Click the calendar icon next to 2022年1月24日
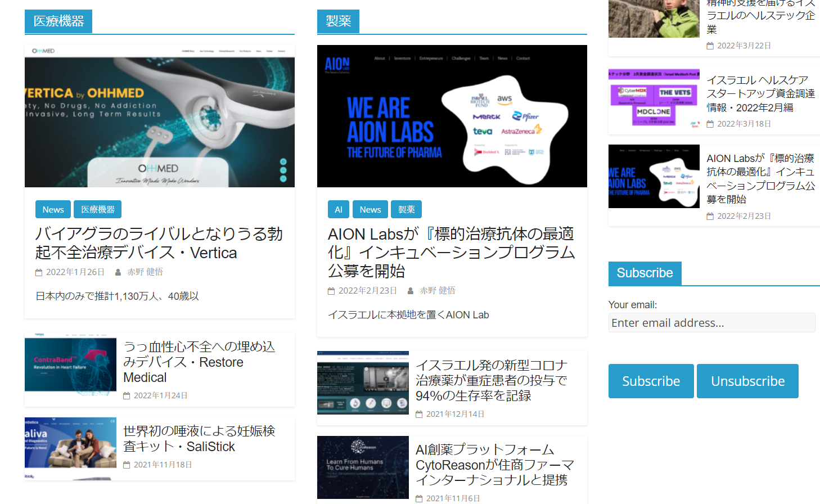The height and width of the screenshot is (504, 820). pos(127,395)
